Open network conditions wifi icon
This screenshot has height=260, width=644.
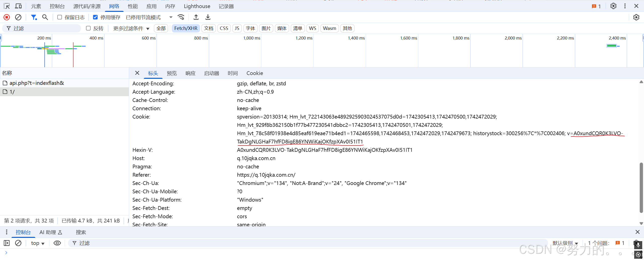[181, 17]
